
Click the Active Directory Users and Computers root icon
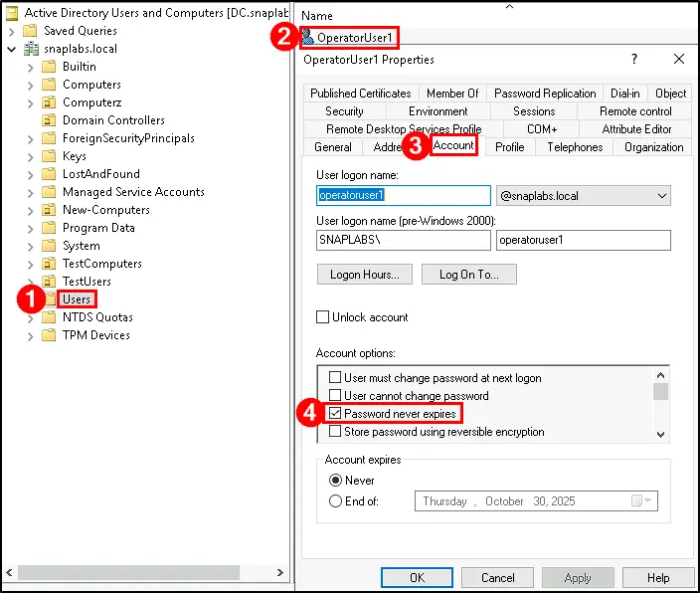(x=12, y=13)
